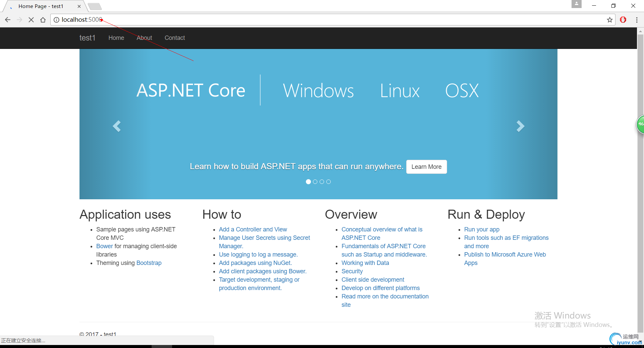Close the Home Page - test1 tab

click(79, 6)
